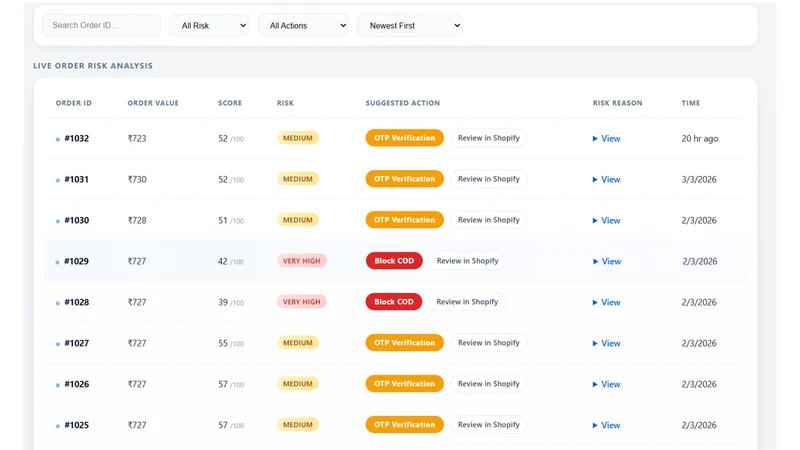This screenshot has height=450, width=800.
Task: Click OTP Verification for order #1025
Action: (405, 424)
